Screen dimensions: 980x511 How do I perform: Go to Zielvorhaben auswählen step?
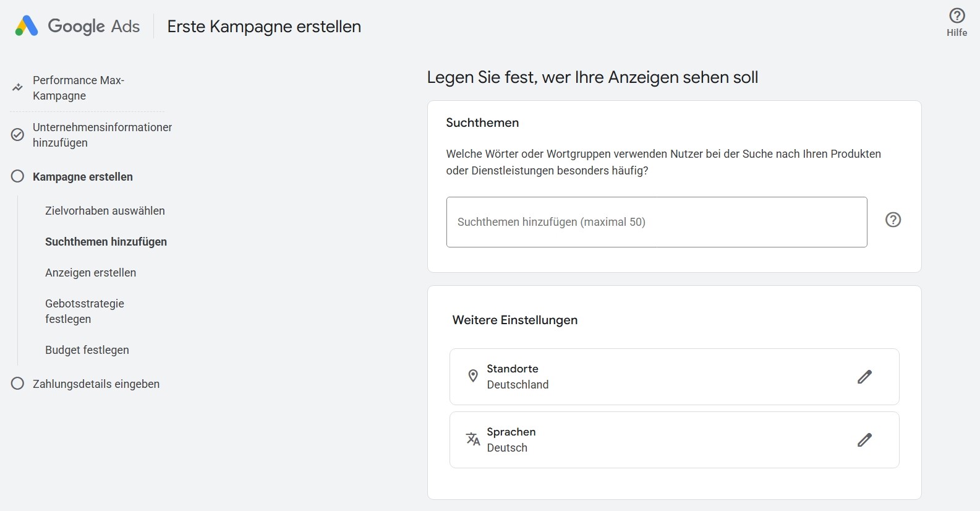(x=104, y=211)
